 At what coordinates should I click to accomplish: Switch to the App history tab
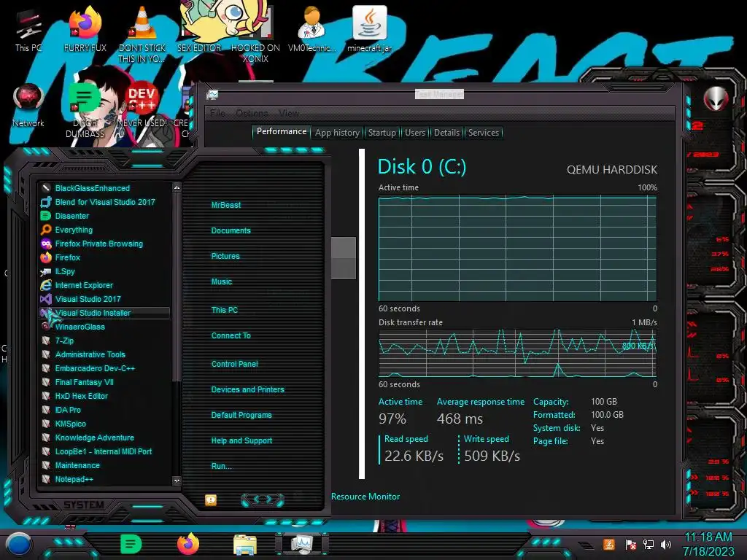click(337, 133)
